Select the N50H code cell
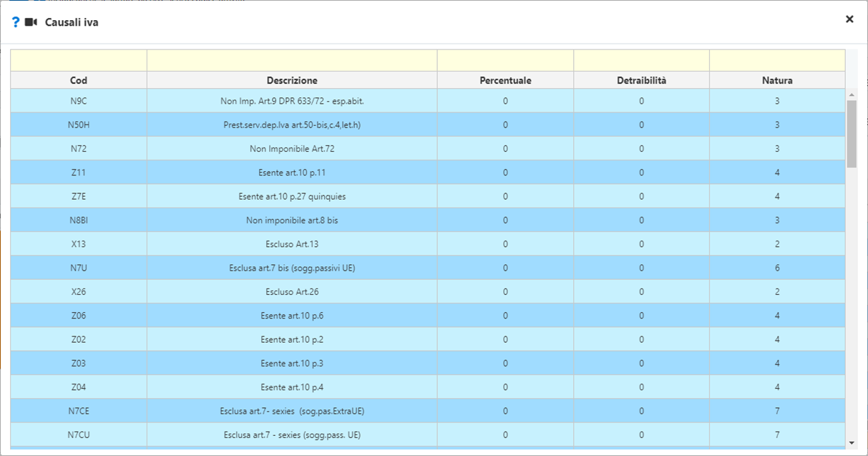The width and height of the screenshot is (868, 456). click(x=79, y=125)
